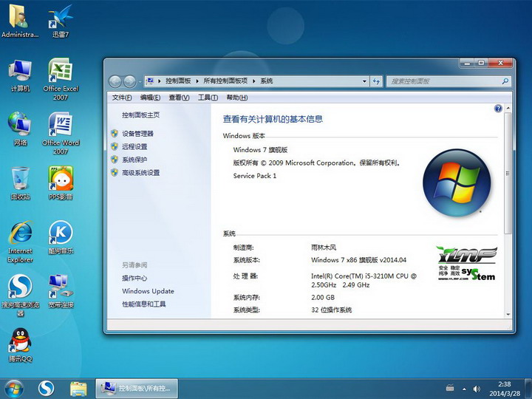Open the recent pages dropdown arrow

(140, 82)
